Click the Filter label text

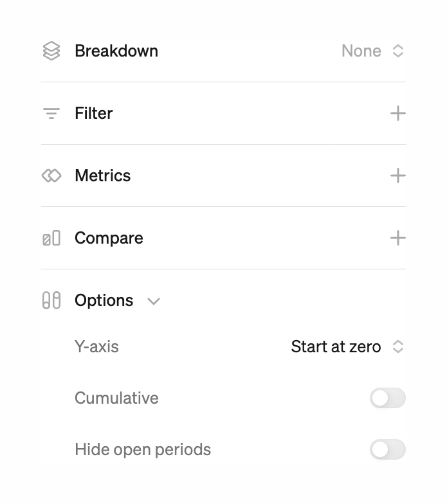coord(93,114)
